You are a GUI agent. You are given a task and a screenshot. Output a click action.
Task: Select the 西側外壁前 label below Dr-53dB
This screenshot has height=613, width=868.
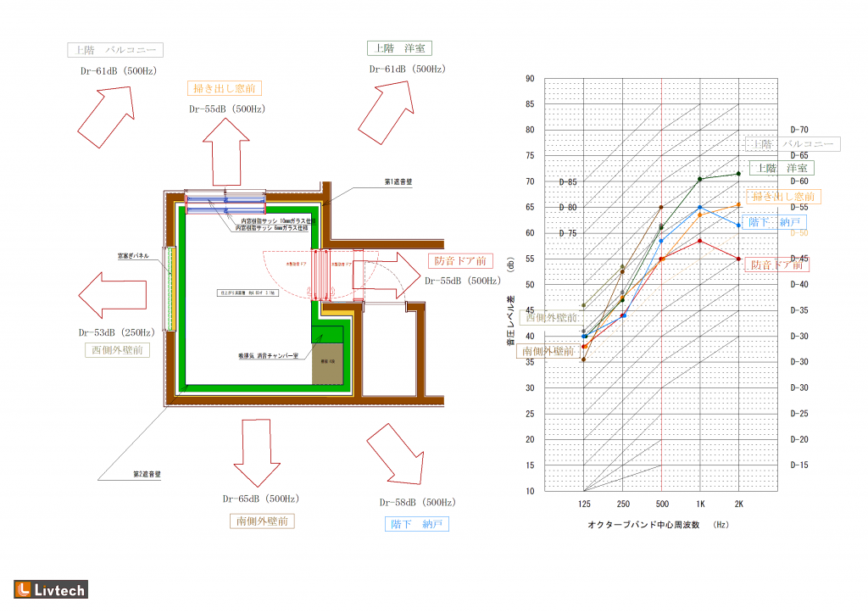tap(117, 350)
